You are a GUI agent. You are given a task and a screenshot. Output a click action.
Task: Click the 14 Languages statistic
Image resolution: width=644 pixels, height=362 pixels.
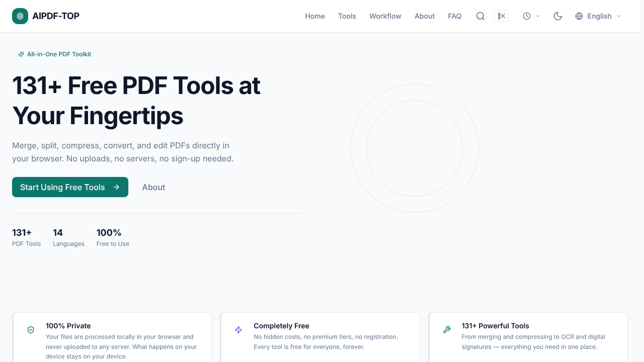(68, 237)
